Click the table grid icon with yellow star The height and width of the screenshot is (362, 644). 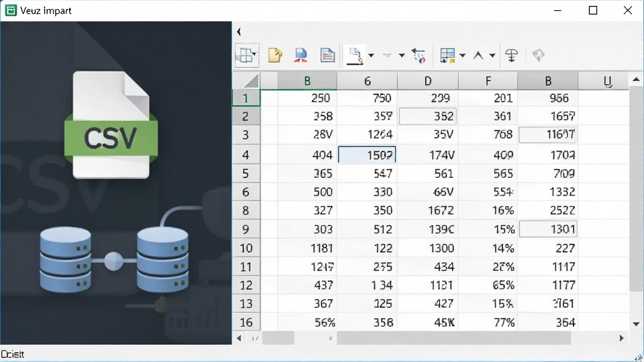tap(447, 55)
